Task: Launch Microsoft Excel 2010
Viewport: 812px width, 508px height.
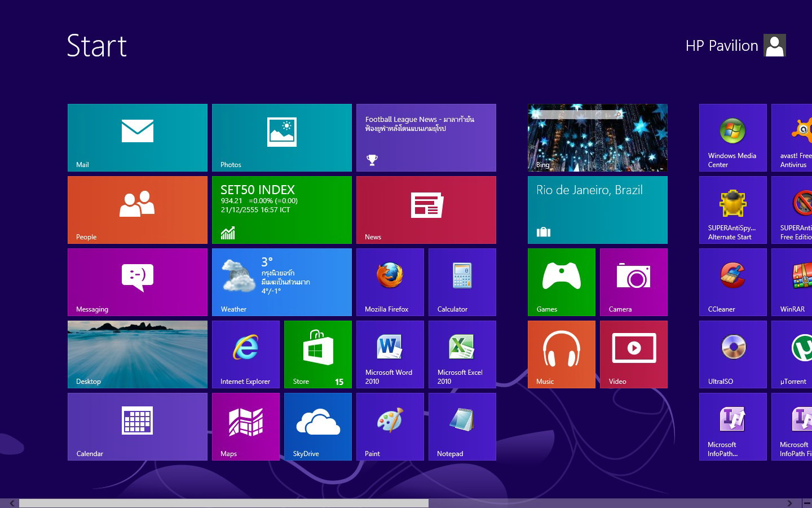Action: 462,354
